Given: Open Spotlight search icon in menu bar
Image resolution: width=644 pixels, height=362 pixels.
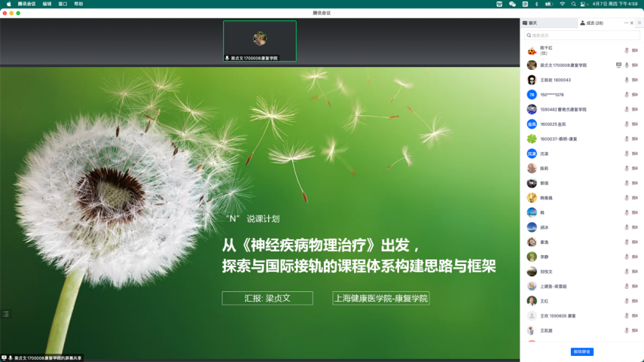Looking at the screenshot, I should pos(573,4).
